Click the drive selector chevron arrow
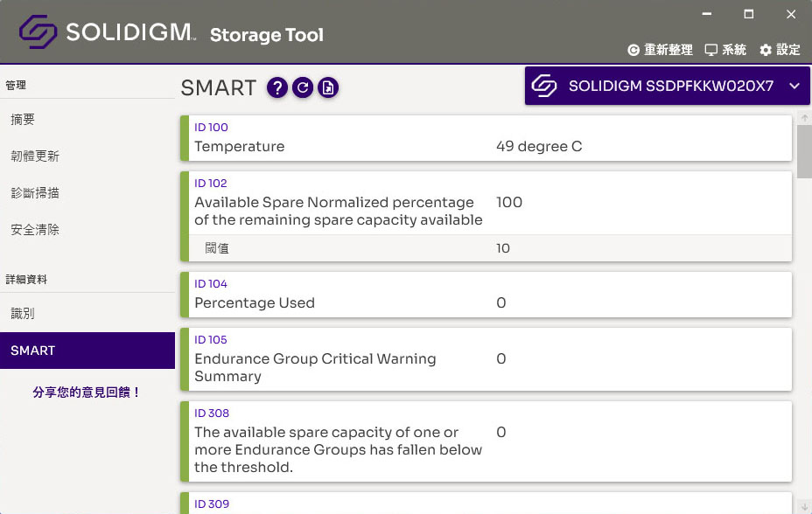812x514 pixels. pos(794,87)
